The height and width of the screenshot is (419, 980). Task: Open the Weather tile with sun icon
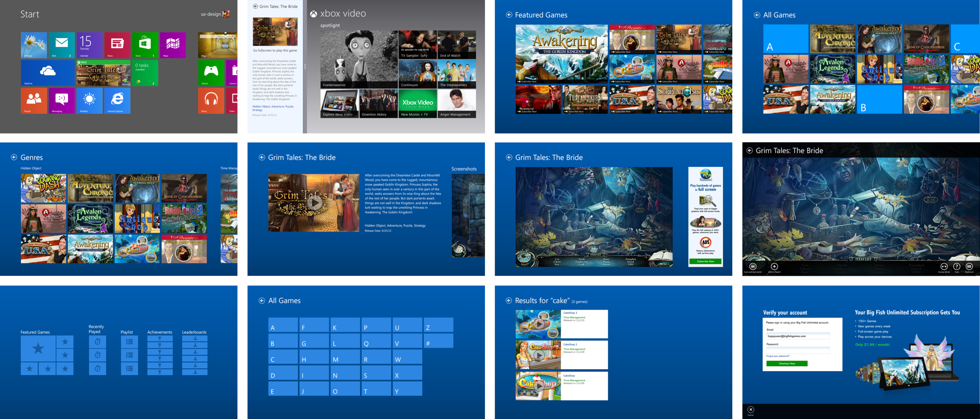[x=89, y=100]
